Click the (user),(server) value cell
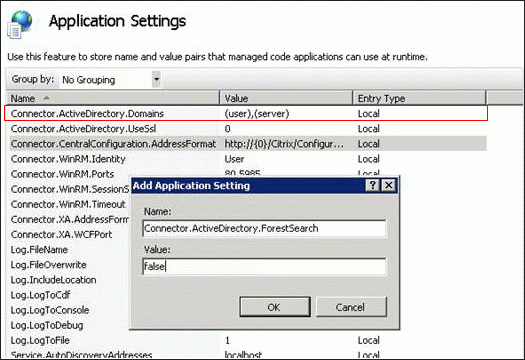This screenshot has width=525, height=360. pyautogui.click(x=257, y=114)
